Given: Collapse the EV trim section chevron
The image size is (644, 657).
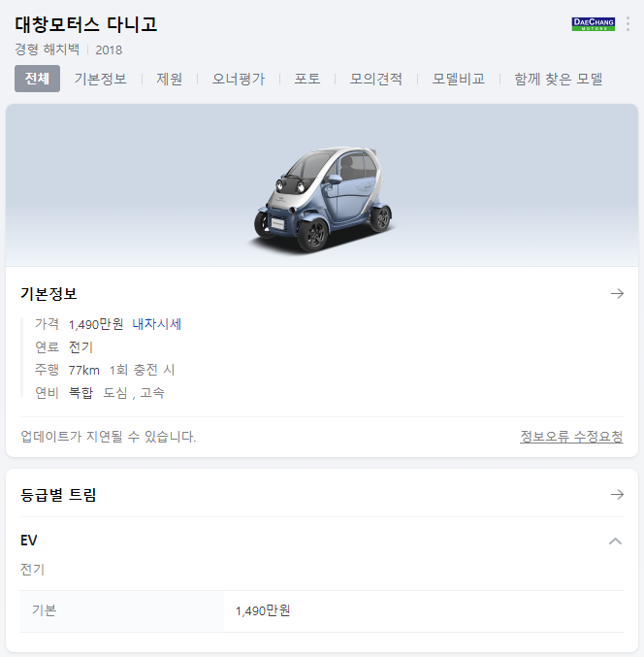Looking at the screenshot, I should coord(615,541).
